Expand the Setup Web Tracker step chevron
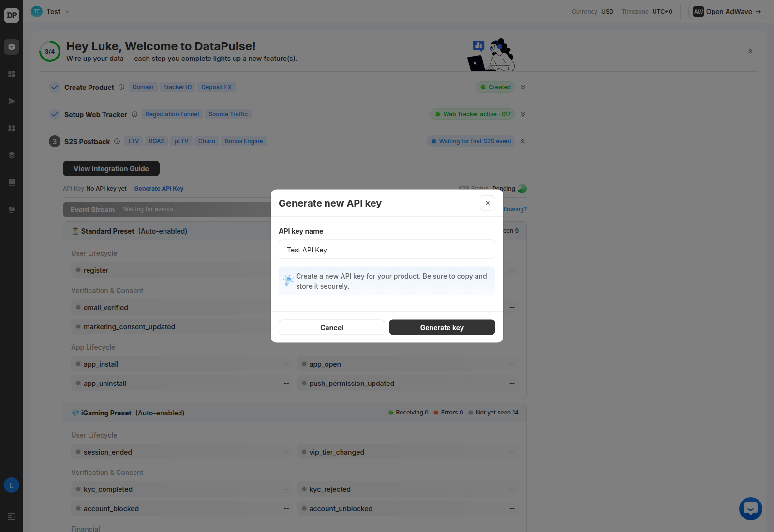 pos(523,114)
